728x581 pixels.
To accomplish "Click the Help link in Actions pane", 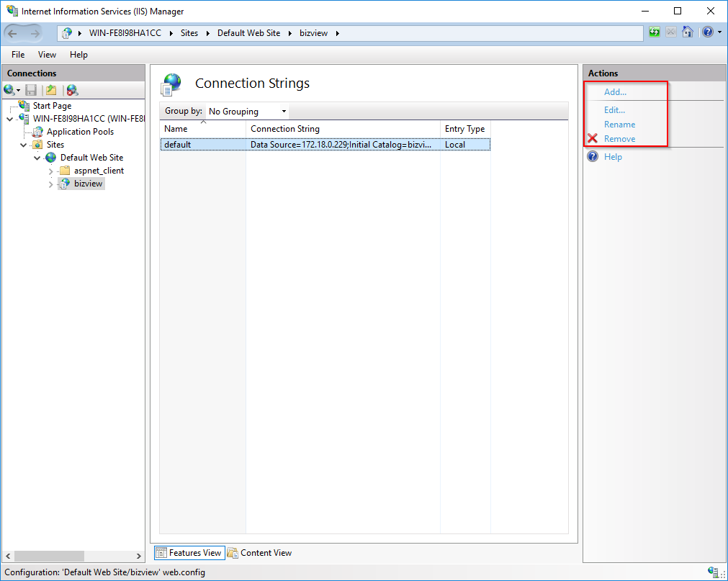I will tap(613, 157).
